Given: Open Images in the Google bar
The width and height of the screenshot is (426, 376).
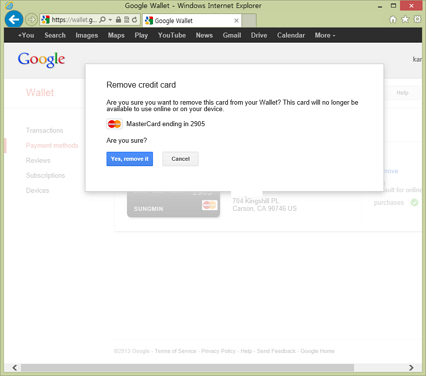Looking at the screenshot, I should tap(87, 35).
